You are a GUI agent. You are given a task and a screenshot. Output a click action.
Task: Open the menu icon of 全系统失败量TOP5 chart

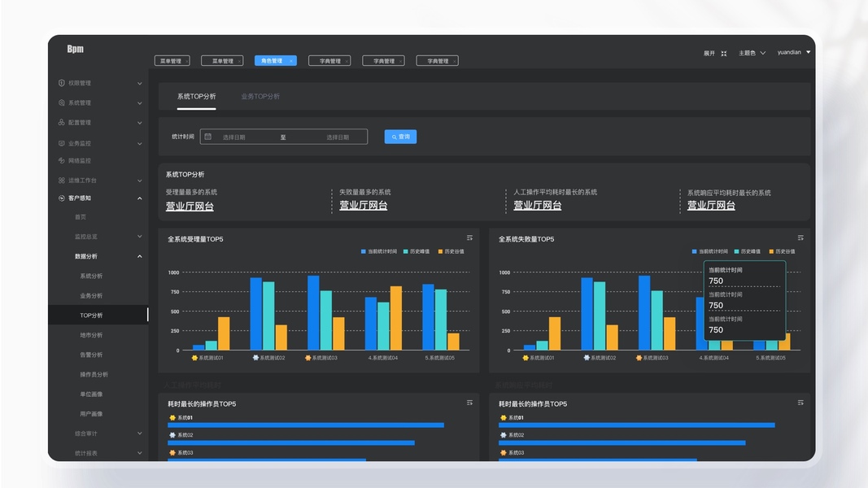(x=800, y=238)
